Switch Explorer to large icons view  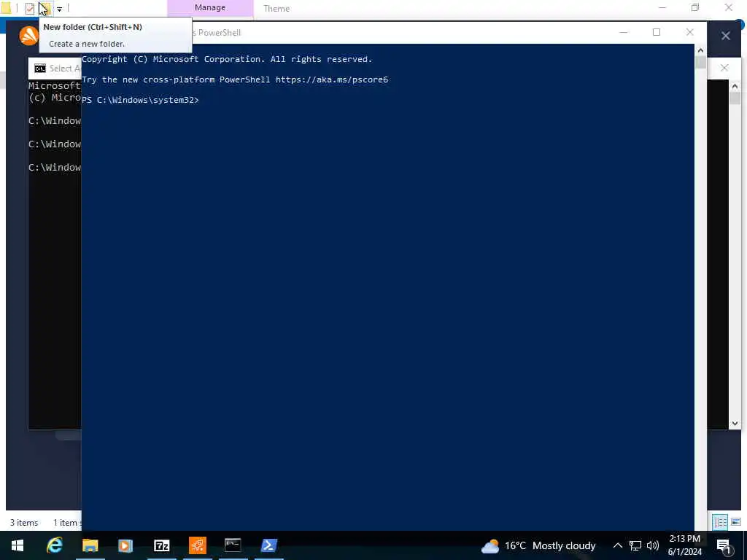(x=736, y=522)
